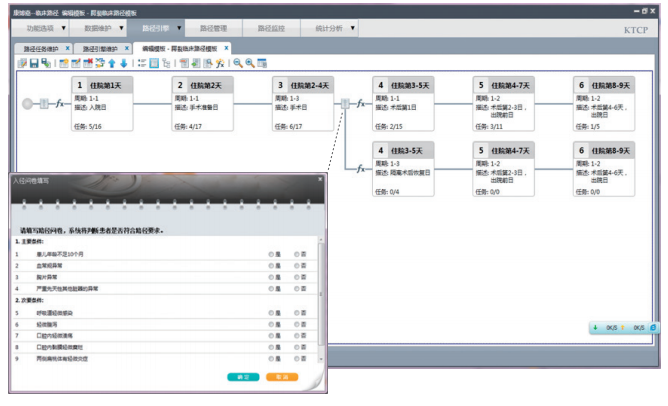
Task: Click the red delete node toolbar icon
Action: 86,63
